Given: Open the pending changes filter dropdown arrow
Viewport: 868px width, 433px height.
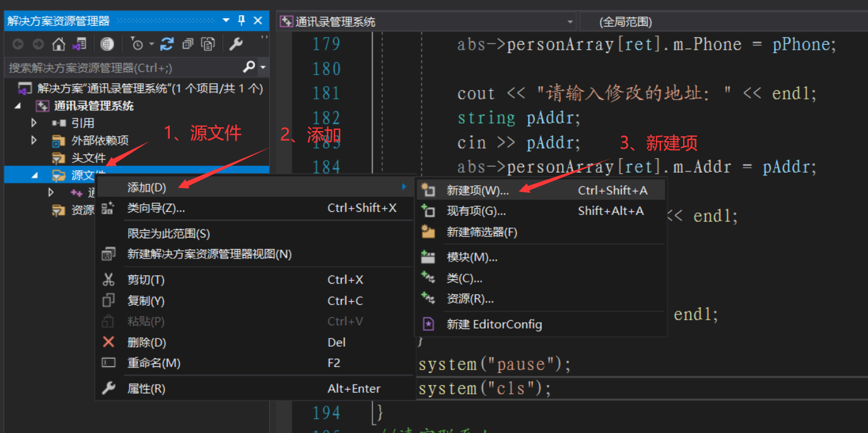Looking at the screenshot, I should tap(151, 45).
